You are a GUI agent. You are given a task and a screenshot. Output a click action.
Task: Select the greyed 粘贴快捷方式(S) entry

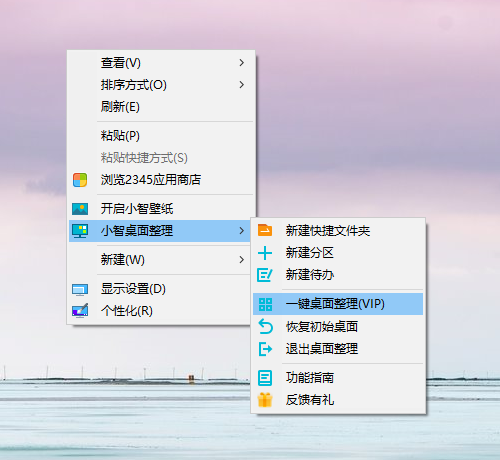pyautogui.click(x=161, y=158)
